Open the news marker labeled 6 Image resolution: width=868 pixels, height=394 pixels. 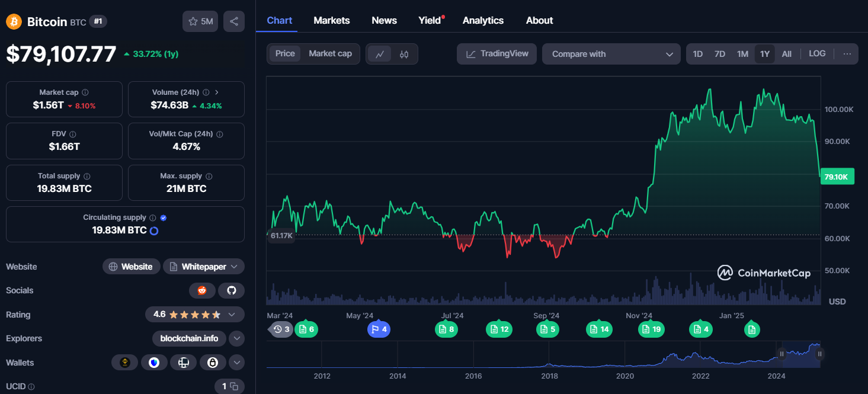point(306,329)
